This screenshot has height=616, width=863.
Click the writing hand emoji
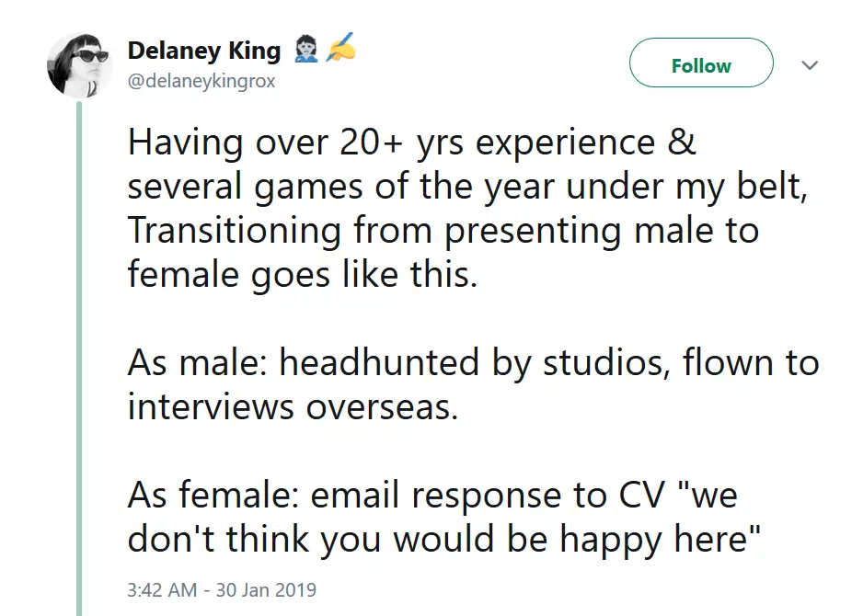coord(339,50)
